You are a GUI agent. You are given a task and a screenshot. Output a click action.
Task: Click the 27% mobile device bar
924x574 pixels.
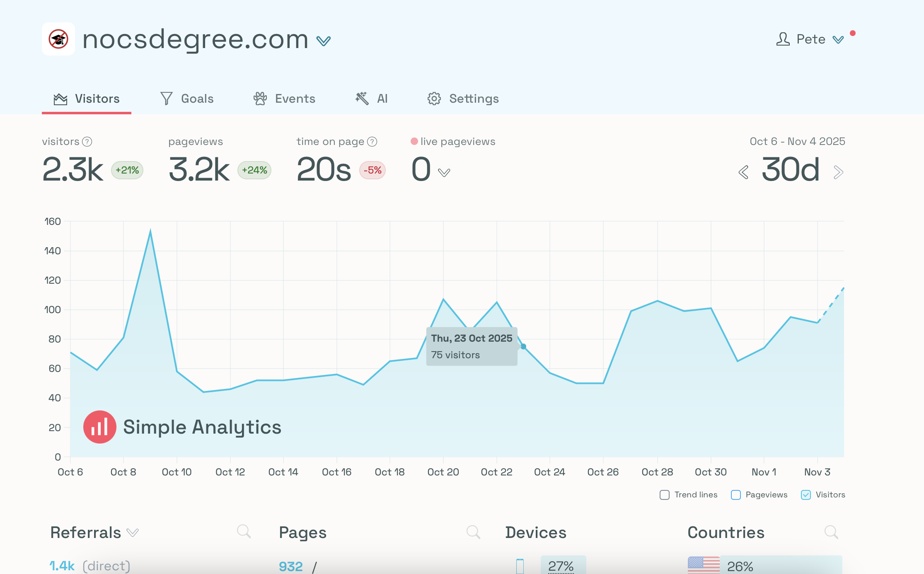[561, 566]
